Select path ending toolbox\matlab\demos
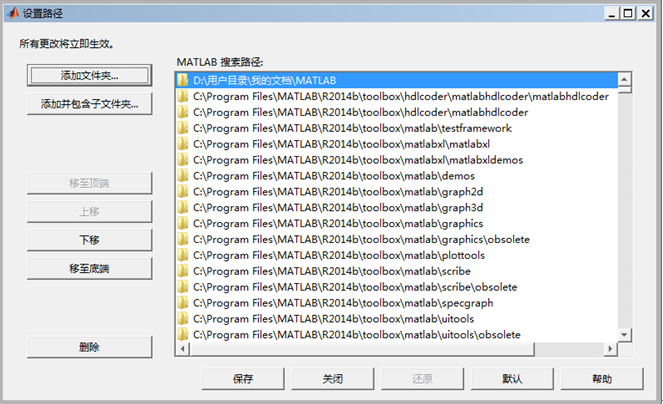Image resolution: width=663 pixels, height=404 pixels. 397,176
